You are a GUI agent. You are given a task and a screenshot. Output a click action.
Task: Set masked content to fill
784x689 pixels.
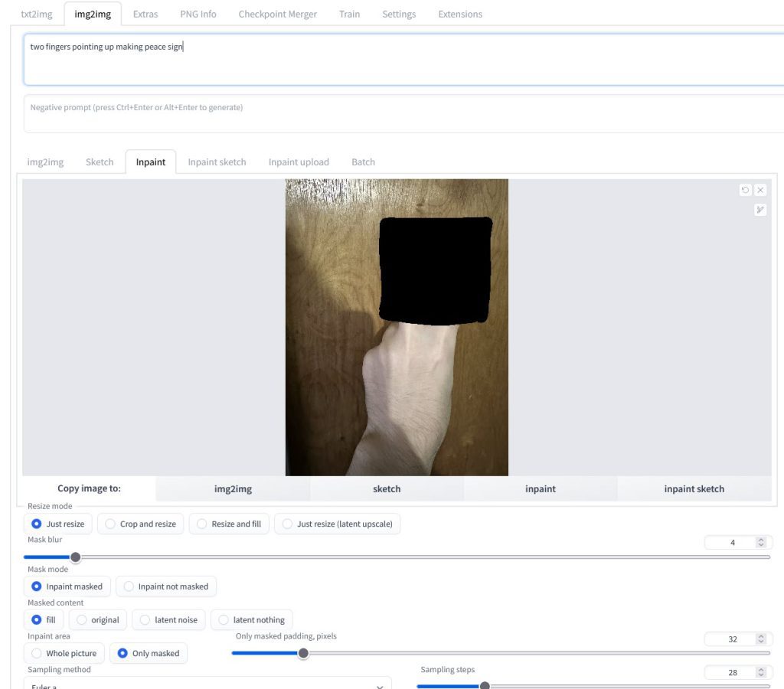[x=44, y=620]
